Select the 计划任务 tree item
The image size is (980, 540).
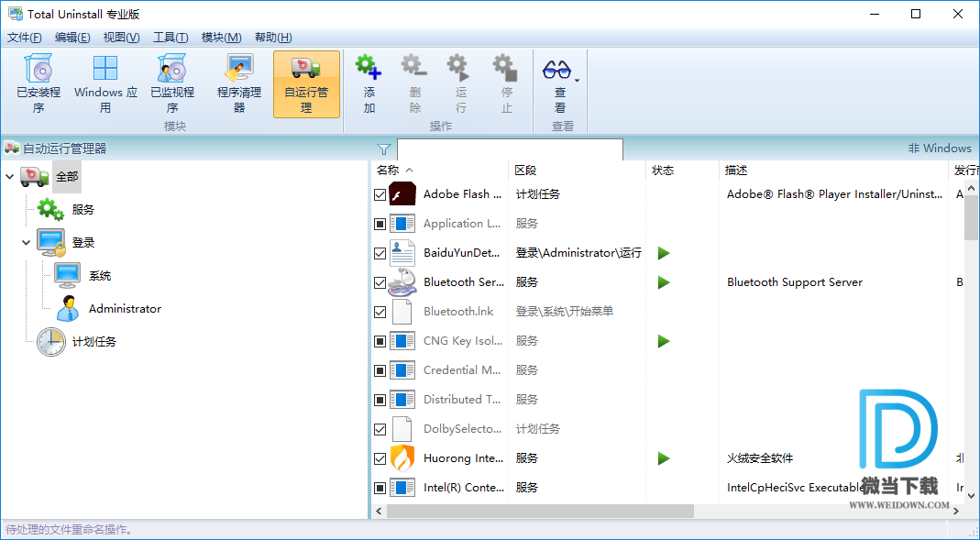pos(94,342)
